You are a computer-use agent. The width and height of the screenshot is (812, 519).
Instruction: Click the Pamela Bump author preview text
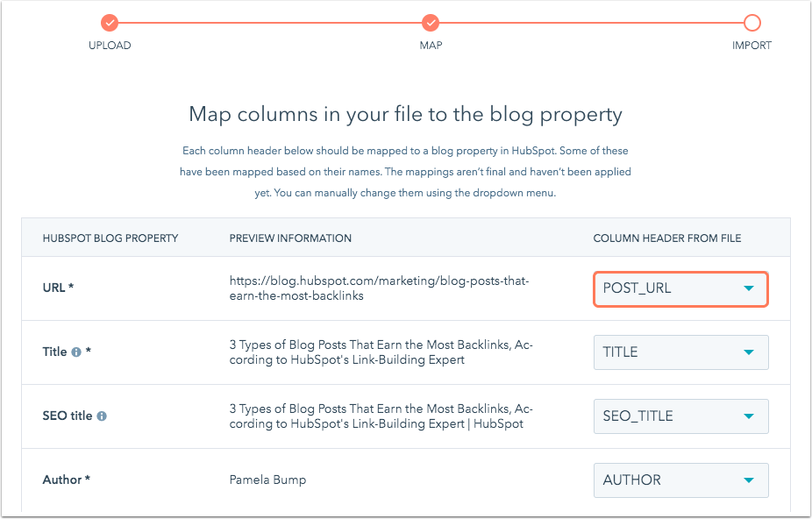click(x=267, y=480)
